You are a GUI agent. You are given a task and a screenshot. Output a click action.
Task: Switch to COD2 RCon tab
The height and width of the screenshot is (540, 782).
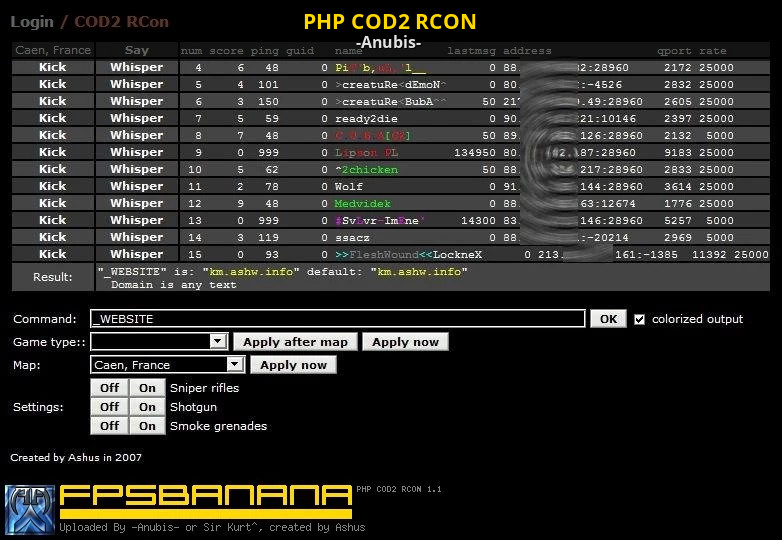coord(121,22)
